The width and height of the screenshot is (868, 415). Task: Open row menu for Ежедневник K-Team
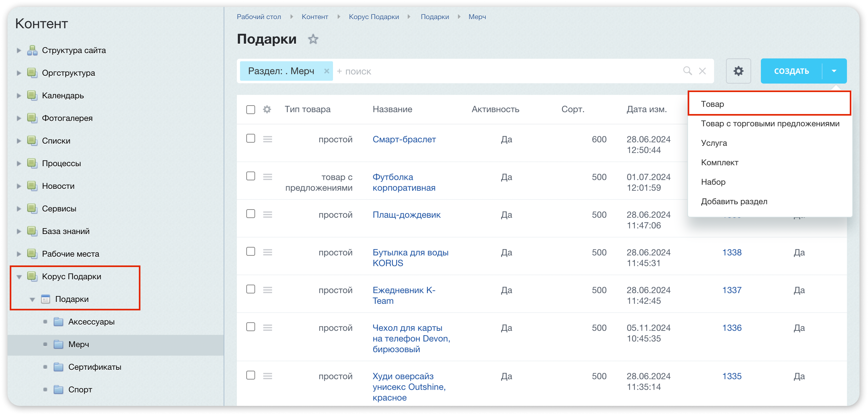point(267,290)
